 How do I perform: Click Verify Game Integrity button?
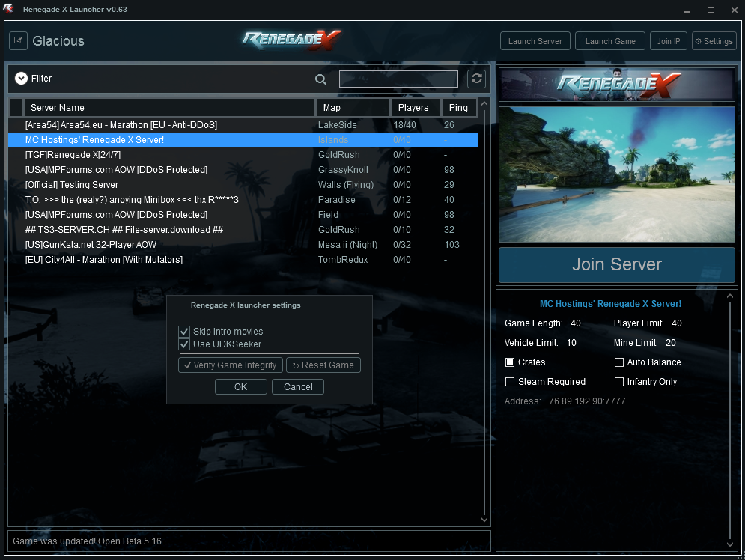(x=231, y=365)
